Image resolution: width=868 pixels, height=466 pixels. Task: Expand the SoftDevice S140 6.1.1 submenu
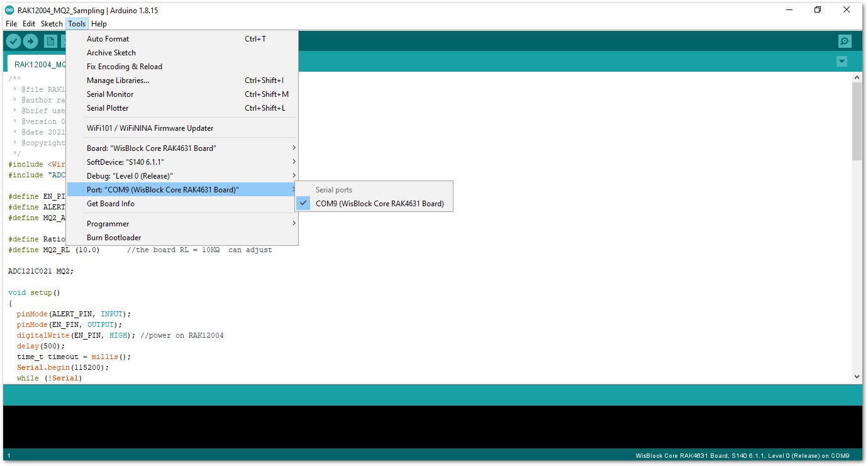tap(182, 162)
